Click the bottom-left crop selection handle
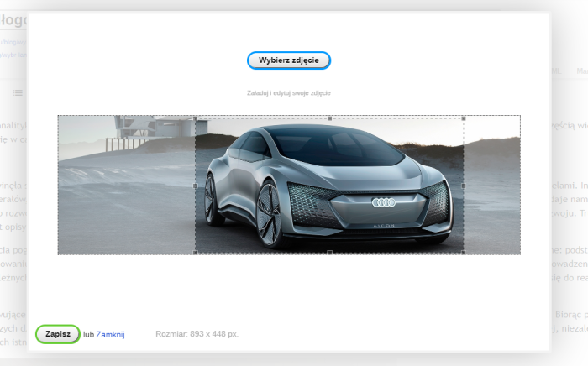The image size is (588, 366). [x=196, y=253]
